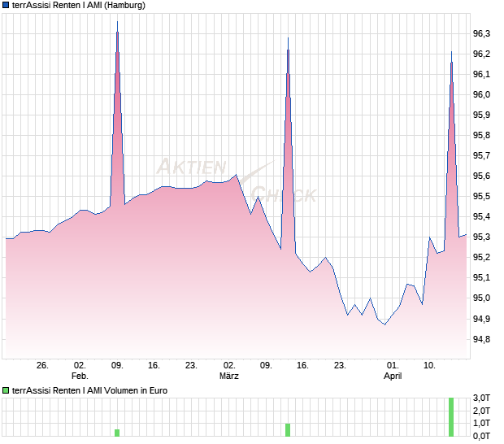This screenshot has width=504, height=444.
Task: Click the 95,9 price axis label
Action: (481, 115)
